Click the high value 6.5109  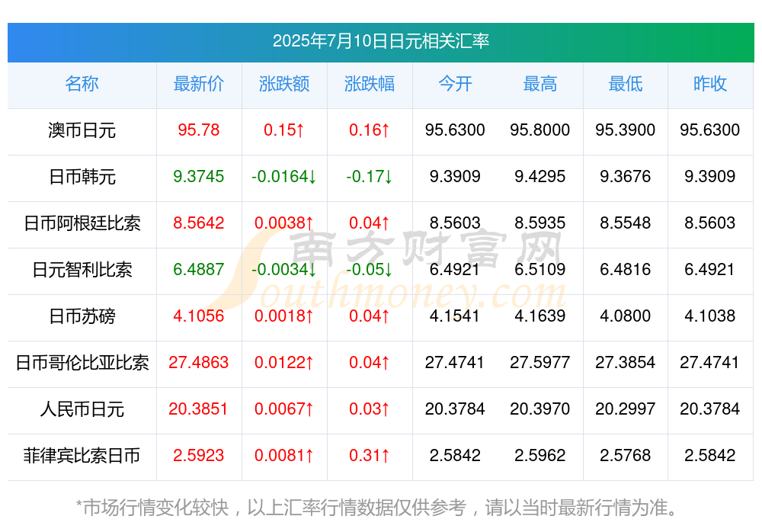[539, 269]
